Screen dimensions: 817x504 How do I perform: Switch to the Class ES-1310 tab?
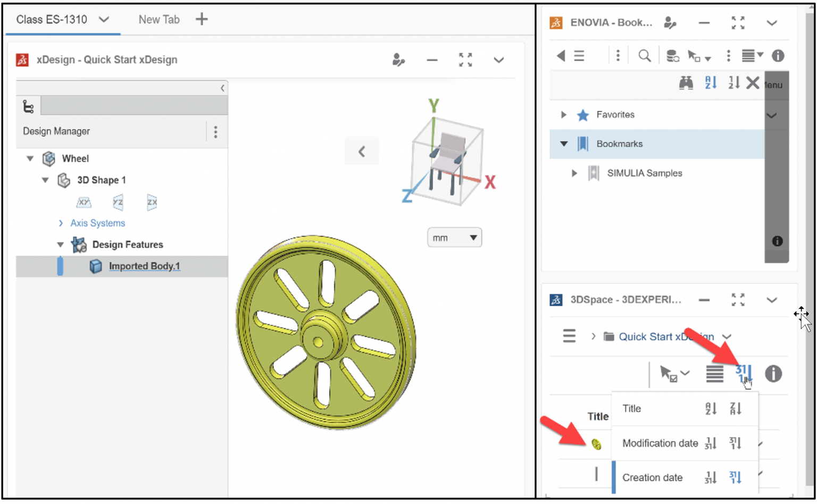point(51,19)
